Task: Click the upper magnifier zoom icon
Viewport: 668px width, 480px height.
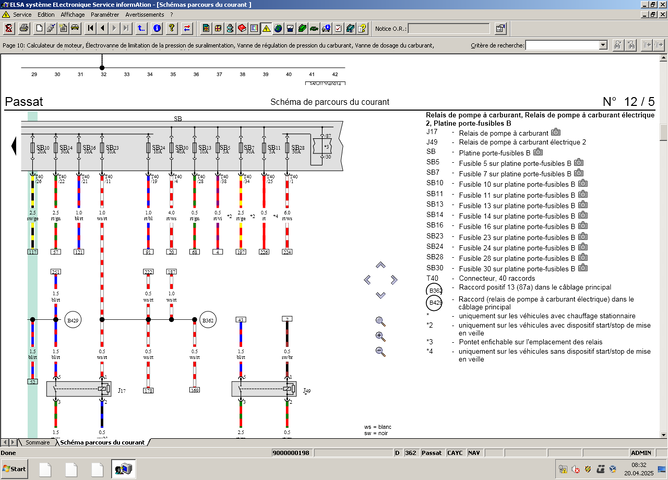Action: coord(380,321)
